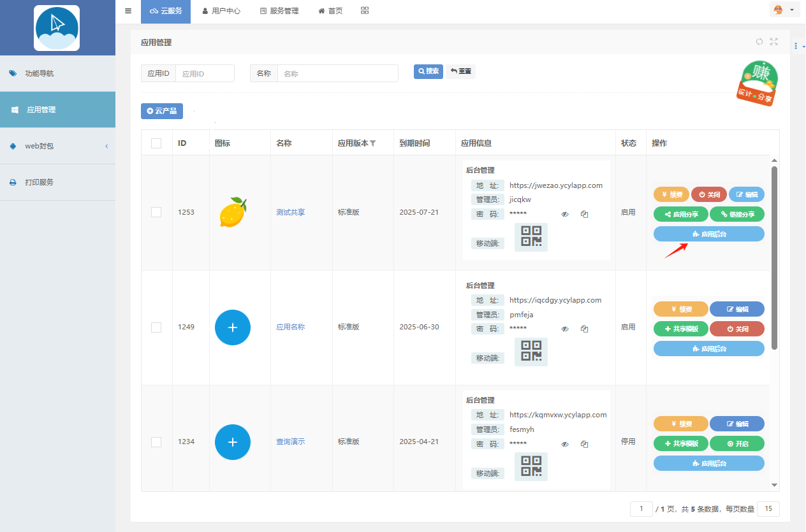Screen dimensions: 806x532
Task: Click the refresh icon in panel header
Action: pos(759,42)
